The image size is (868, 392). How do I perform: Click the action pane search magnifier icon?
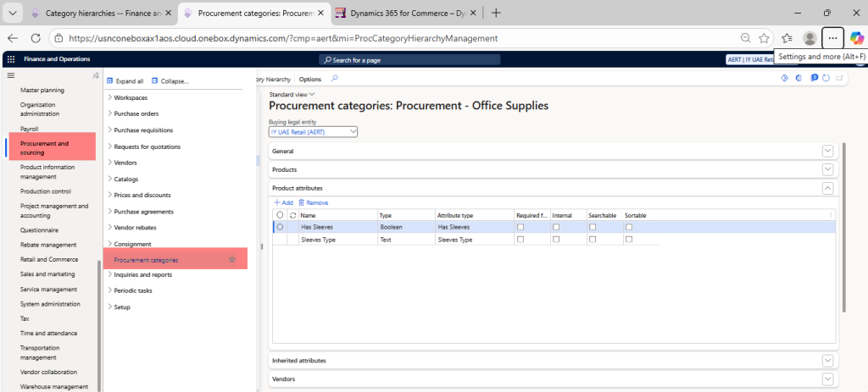334,79
